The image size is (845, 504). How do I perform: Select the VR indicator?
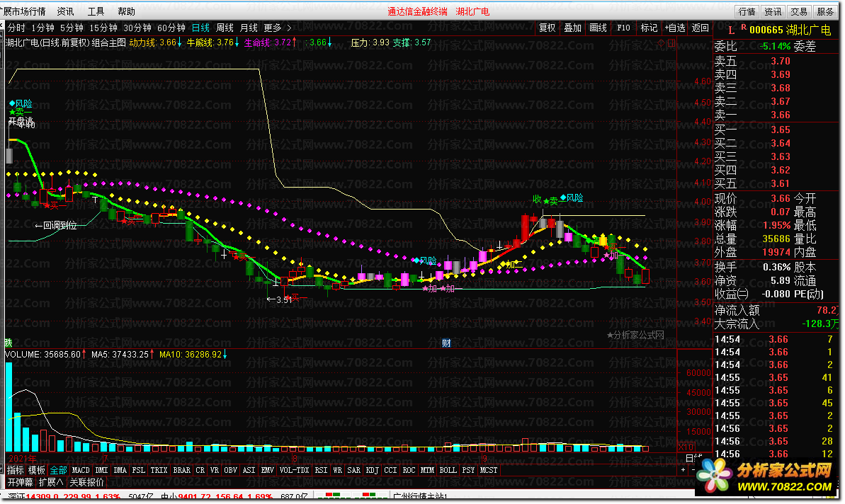215,470
